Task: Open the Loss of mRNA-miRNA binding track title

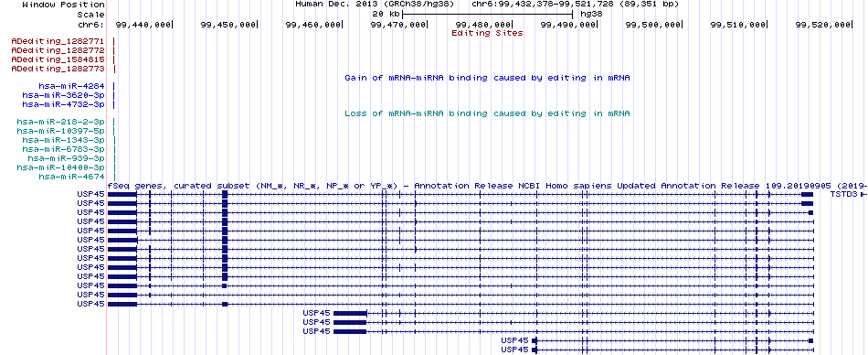Action: (487, 113)
